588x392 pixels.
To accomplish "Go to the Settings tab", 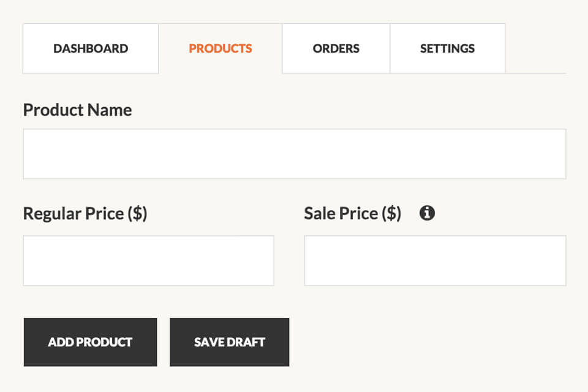I will pyautogui.click(x=447, y=48).
